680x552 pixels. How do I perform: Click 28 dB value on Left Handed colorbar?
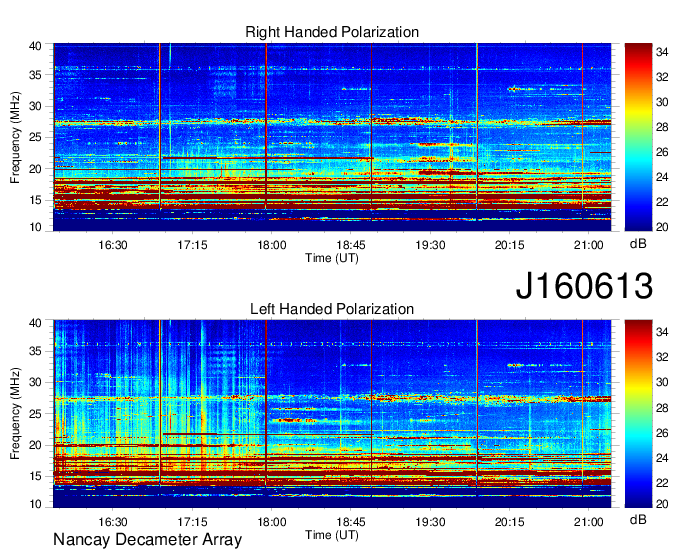(662, 408)
